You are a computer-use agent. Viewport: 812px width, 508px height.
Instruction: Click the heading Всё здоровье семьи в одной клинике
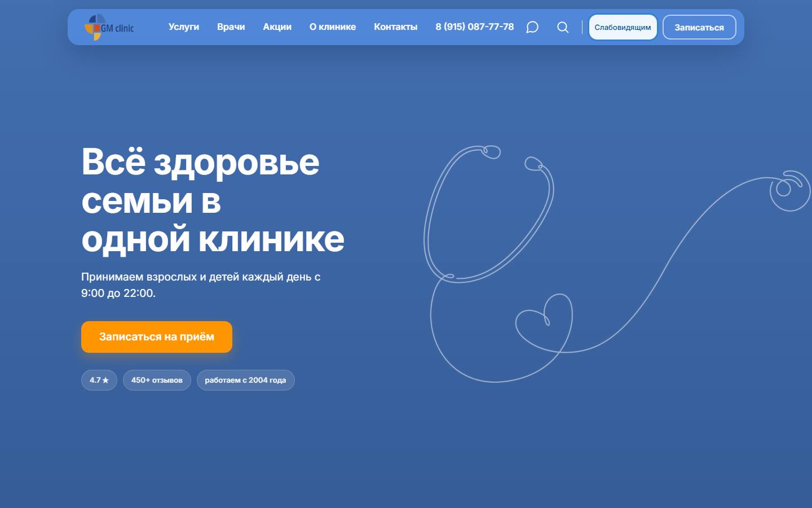213,200
